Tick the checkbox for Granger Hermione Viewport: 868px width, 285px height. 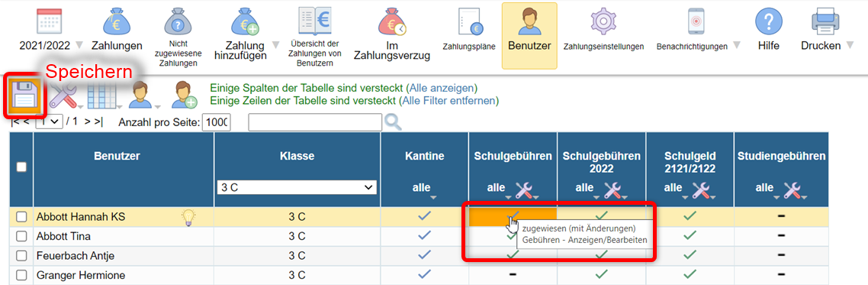21,275
